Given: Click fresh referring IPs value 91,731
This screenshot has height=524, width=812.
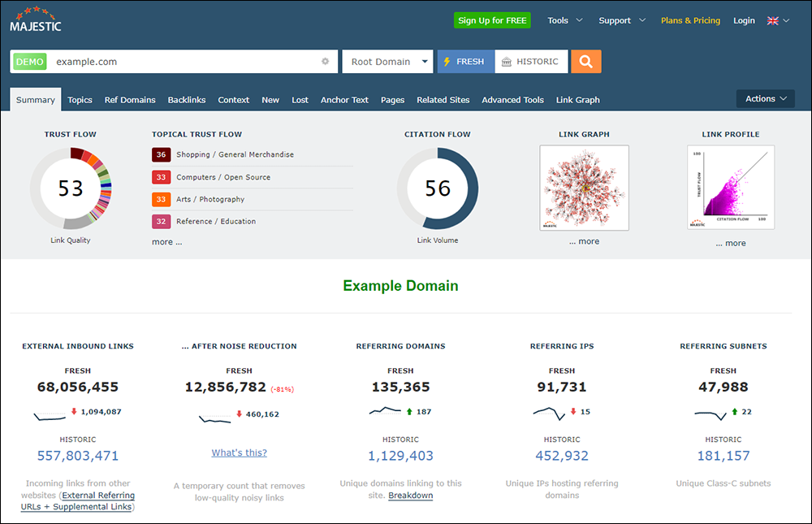Looking at the screenshot, I should pos(562,387).
